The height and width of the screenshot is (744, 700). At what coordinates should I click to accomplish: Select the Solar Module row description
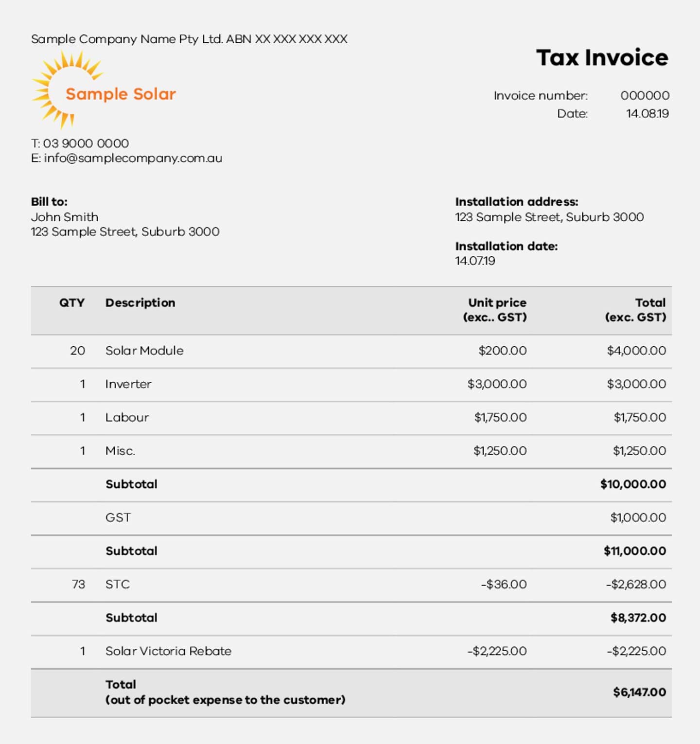click(x=144, y=351)
